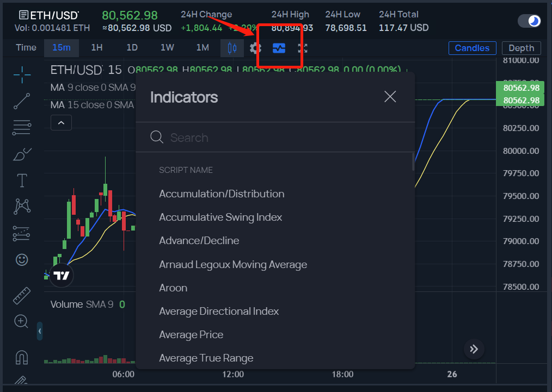Click the 24H Total 117.47 USD value
552x392 pixels.
(x=403, y=28)
